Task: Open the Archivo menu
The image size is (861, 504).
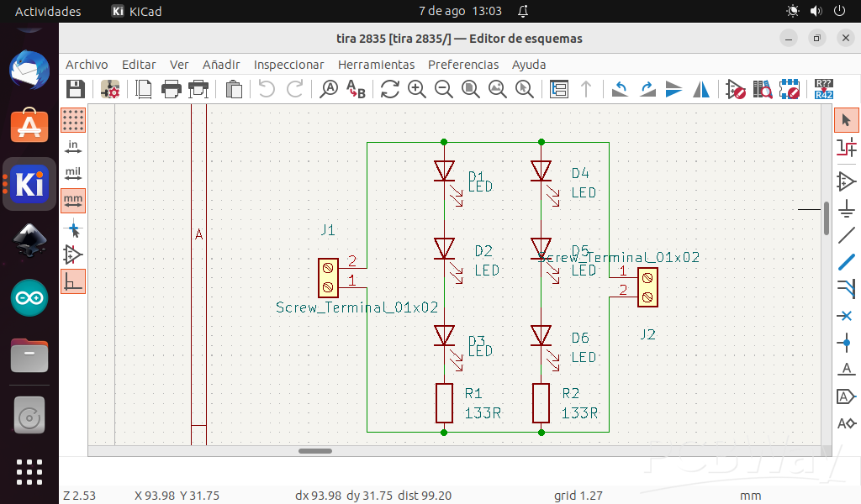Action: pos(87,65)
